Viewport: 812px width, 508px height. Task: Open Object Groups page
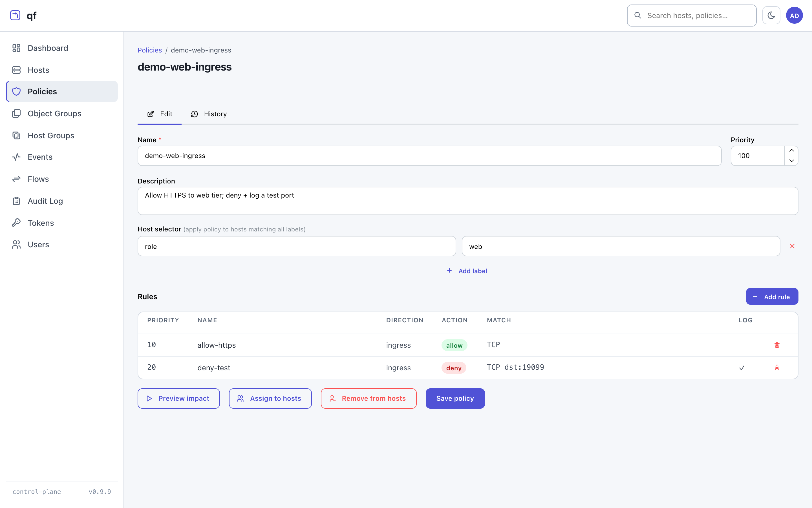click(62, 113)
